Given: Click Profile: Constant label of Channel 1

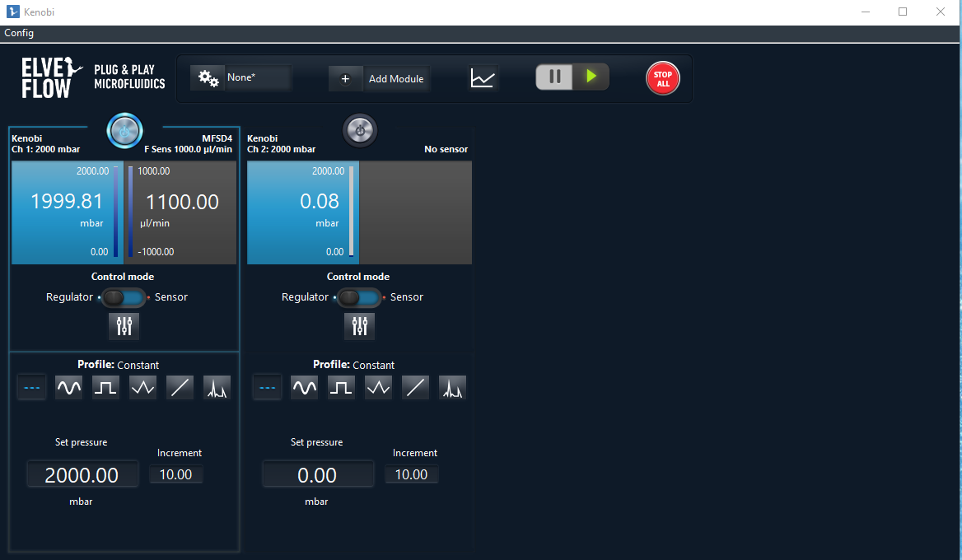Looking at the screenshot, I should pyautogui.click(x=119, y=365).
